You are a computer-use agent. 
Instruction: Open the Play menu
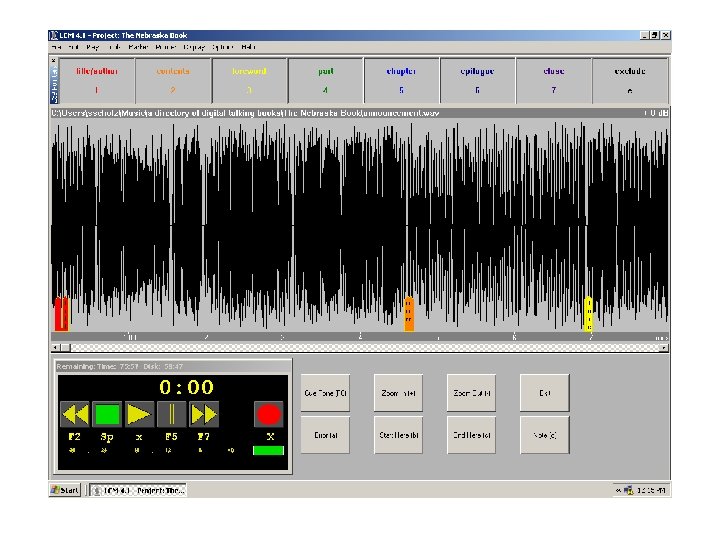pyautogui.click(x=92, y=47)
